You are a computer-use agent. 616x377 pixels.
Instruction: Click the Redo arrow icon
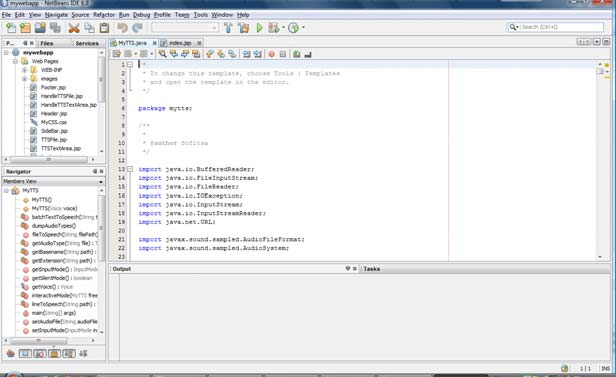pyautogui.click(x=137, y=27)
